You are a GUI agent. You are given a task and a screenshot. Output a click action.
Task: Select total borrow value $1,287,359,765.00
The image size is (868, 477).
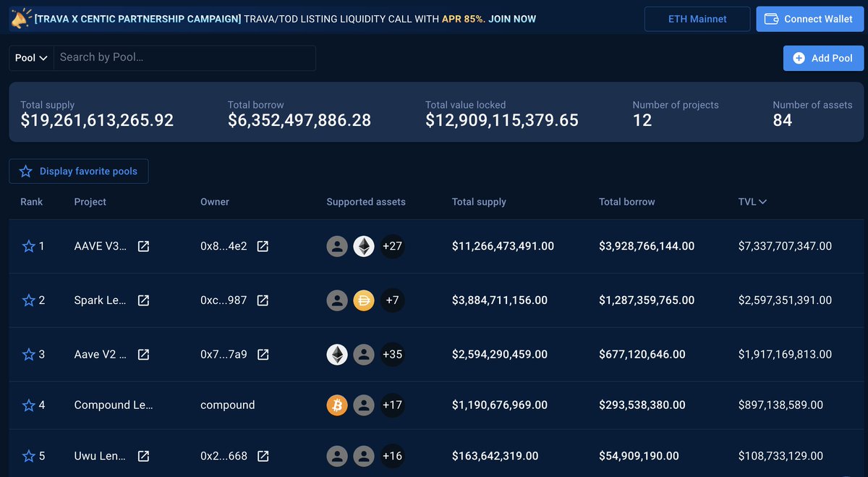(x=647, y=300)
